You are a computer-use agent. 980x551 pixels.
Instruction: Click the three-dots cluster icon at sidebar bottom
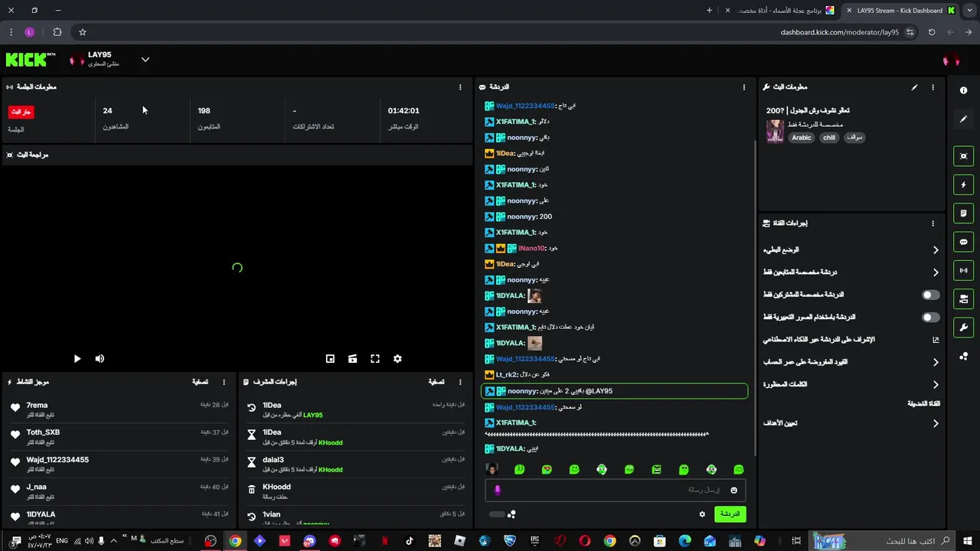click(x=963, y=357)
